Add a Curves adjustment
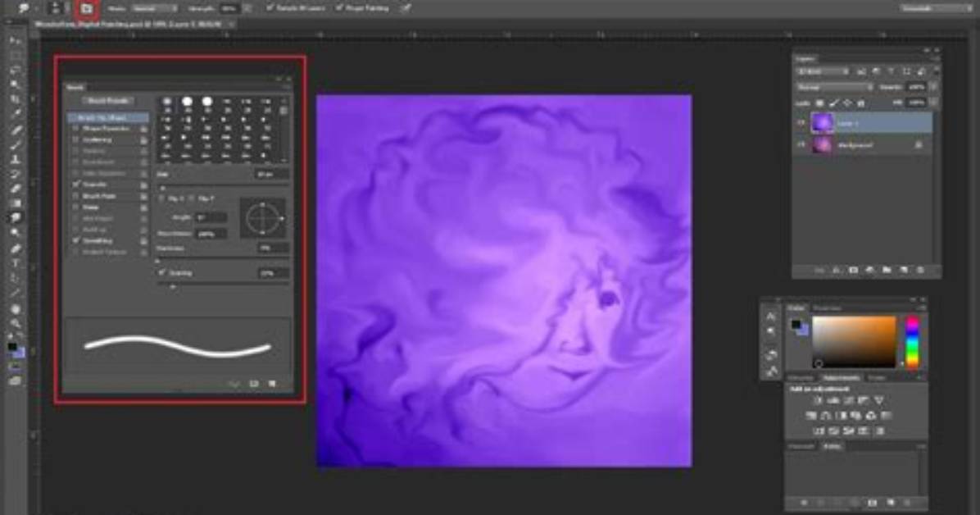This screenshot has width=980, height=515. [x=848, y=400]
